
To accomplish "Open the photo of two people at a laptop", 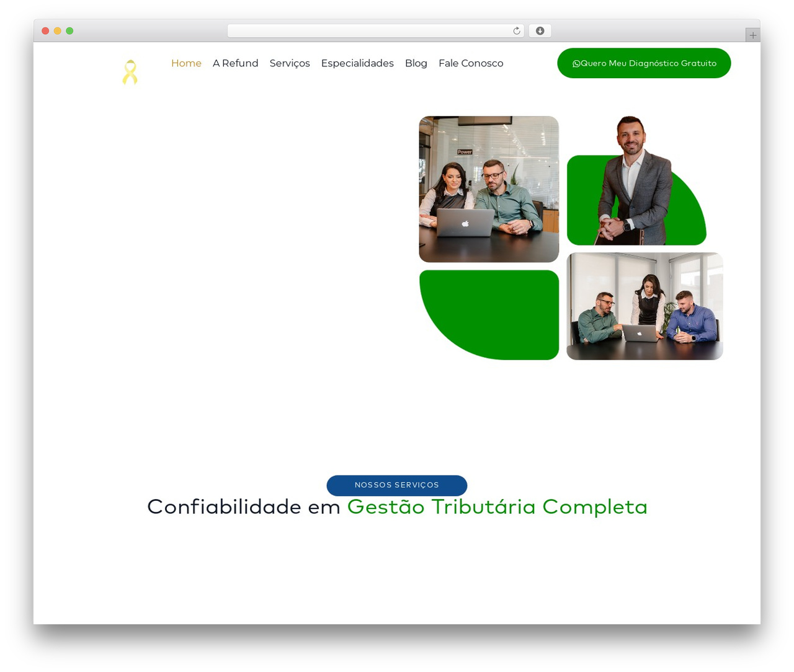I will click(x=489, y=189).
